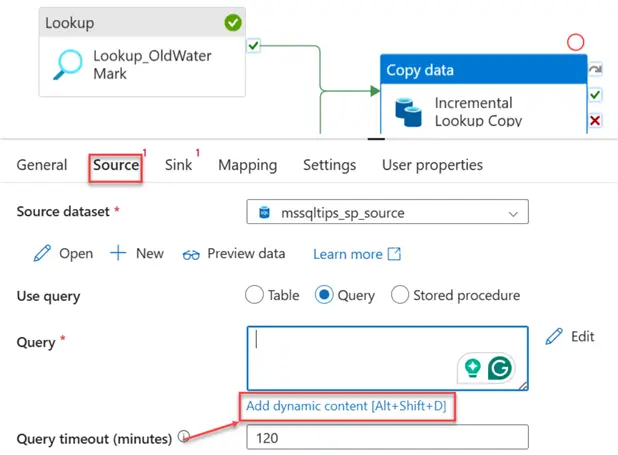Click the plus New dataset icon
The height and width of the screenshot is (455, 618).
(x=118, y=253)
